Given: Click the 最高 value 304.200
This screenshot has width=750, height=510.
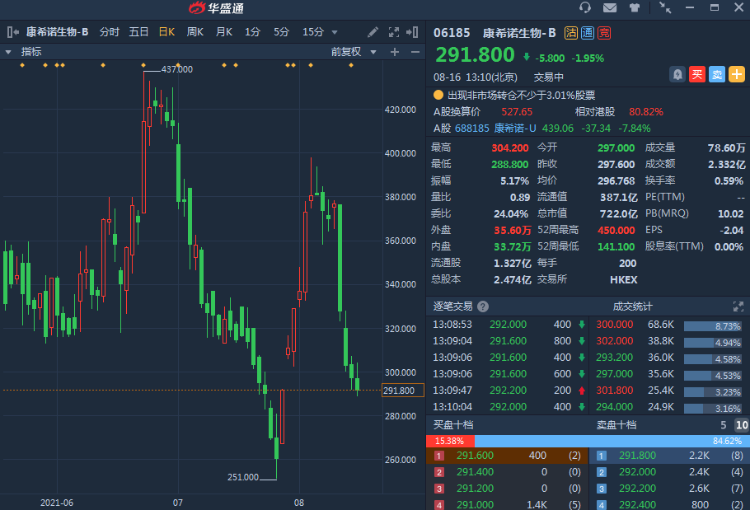Looking at the screenshot, I should [510, 148].
